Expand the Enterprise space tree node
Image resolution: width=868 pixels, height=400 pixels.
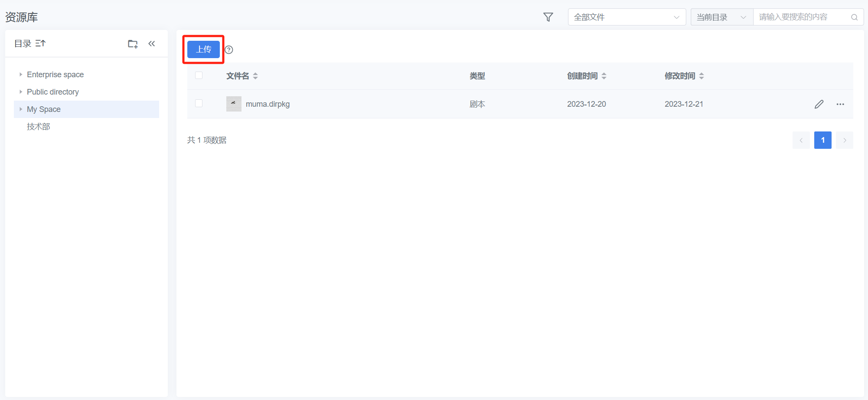(x=21, y=75)
